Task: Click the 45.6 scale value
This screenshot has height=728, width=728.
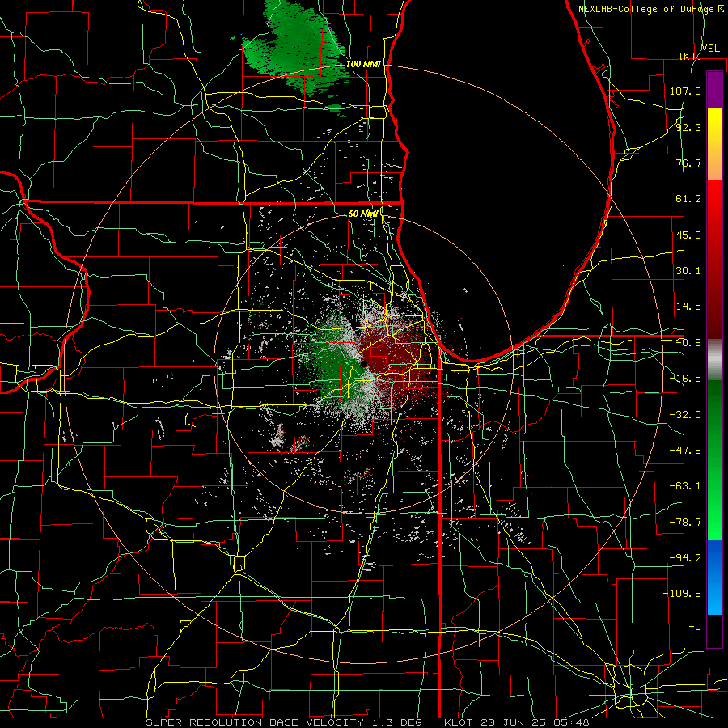Action: pyautogui.click(x=688, y=235)
